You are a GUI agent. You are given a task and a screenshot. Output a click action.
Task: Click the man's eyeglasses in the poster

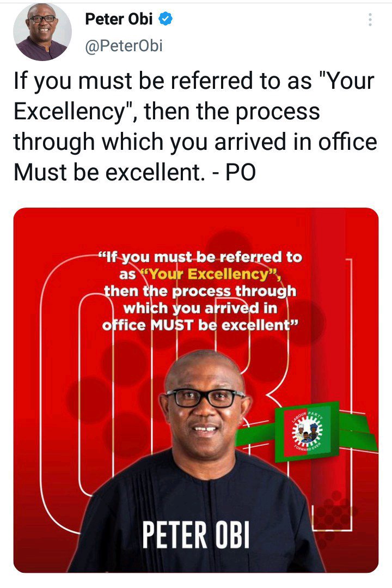205,398
